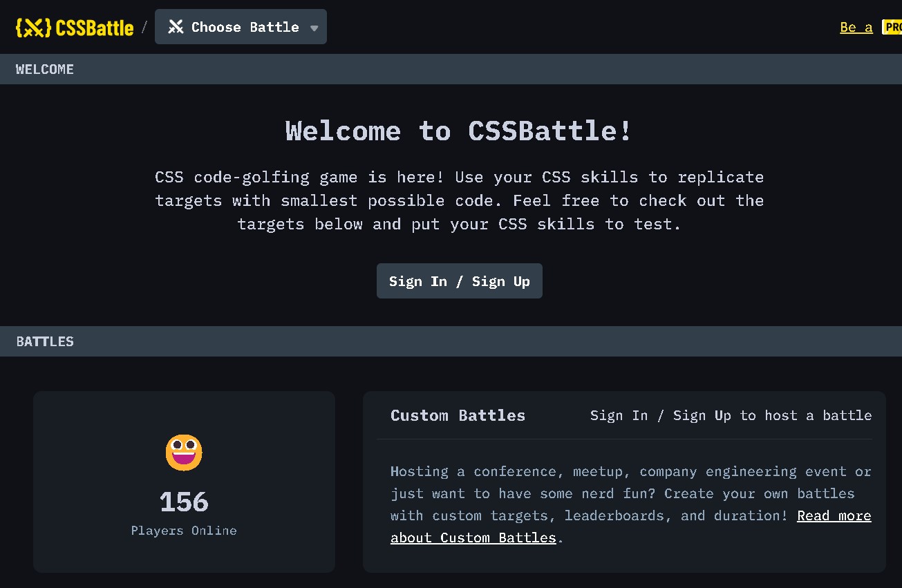Screen dimensions: 902x588
Task: Click the yellow PRO badge in the top bar
Action: 893,27
